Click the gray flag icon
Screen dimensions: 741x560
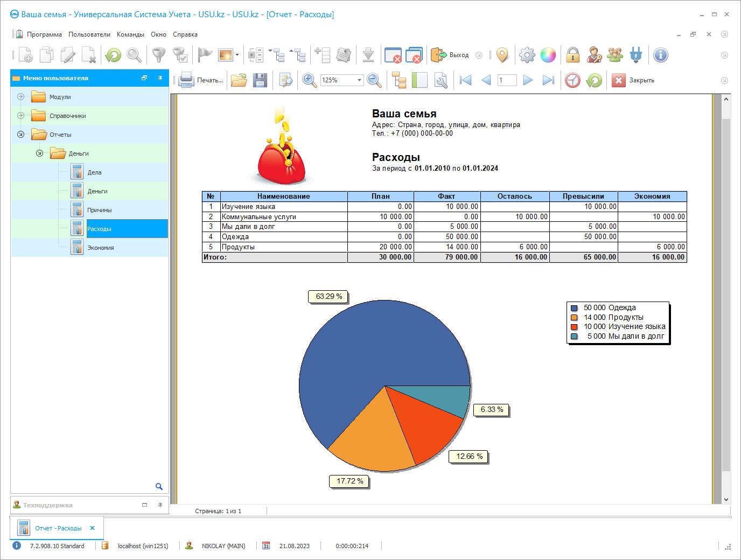click(205, 55)
